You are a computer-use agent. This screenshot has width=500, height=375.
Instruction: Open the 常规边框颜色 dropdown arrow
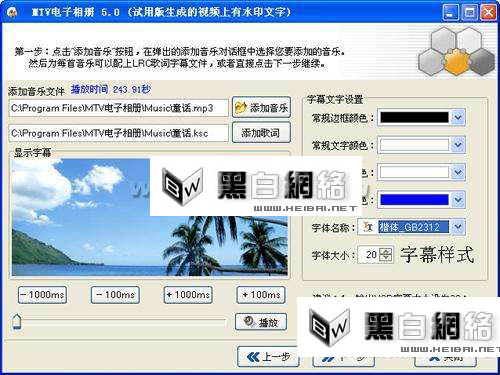458,117
